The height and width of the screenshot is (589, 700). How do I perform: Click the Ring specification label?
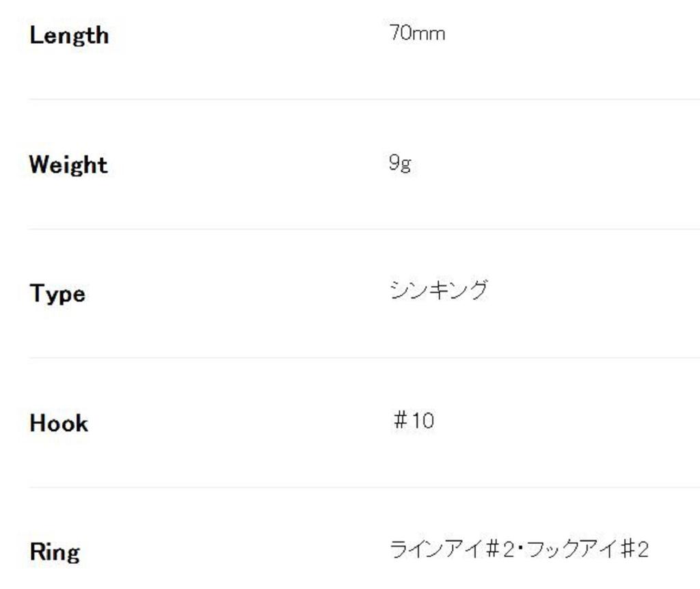coord(55,552)
